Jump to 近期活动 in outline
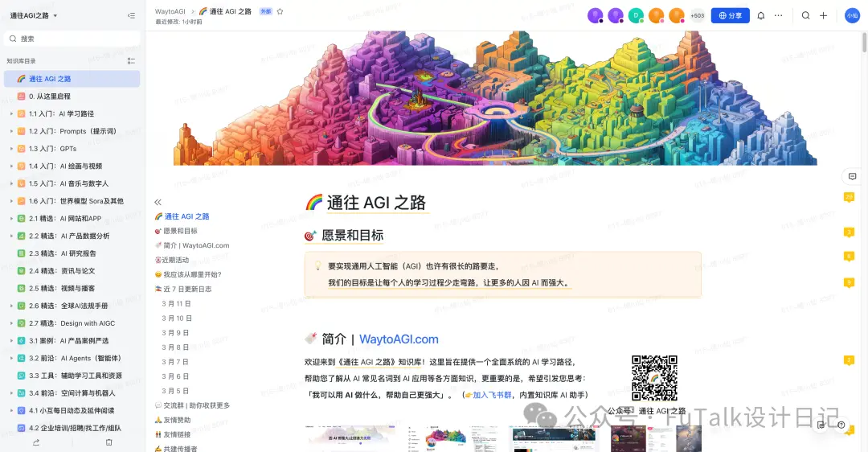 [172, 260]
